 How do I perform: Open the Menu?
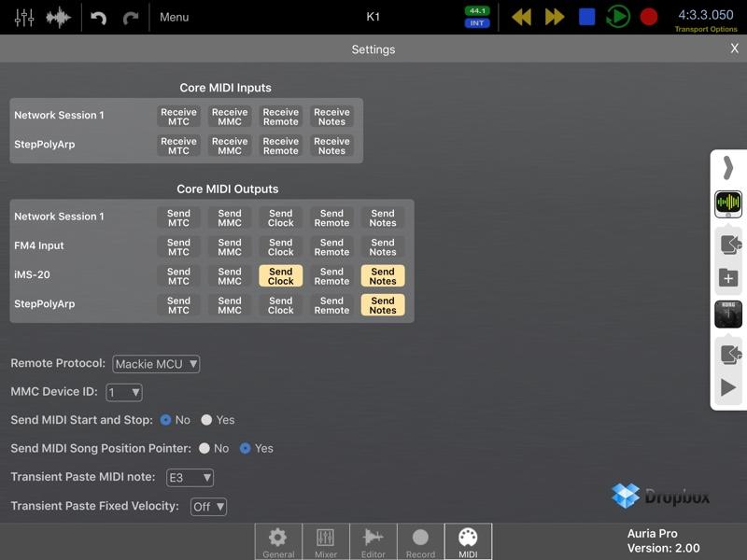click(174, 17)
